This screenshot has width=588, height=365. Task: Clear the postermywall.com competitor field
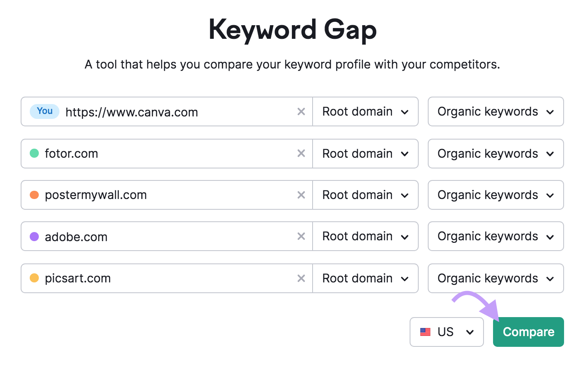(301, 195)
